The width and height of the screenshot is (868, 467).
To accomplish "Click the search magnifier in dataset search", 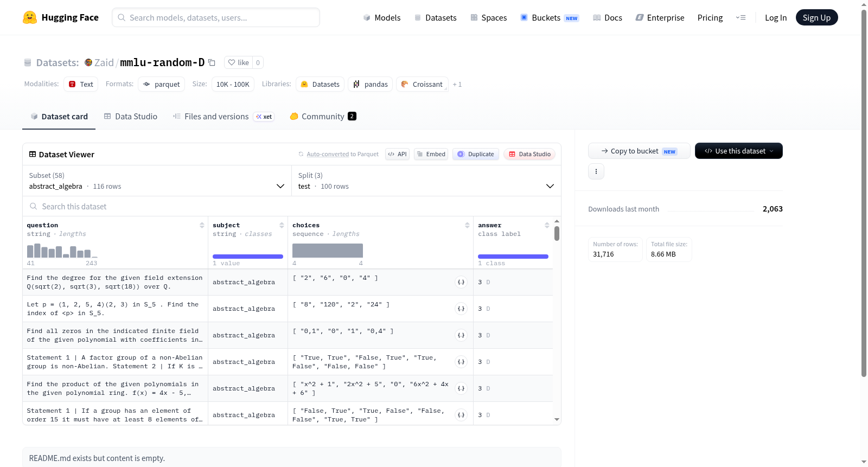I will (34, 206).
